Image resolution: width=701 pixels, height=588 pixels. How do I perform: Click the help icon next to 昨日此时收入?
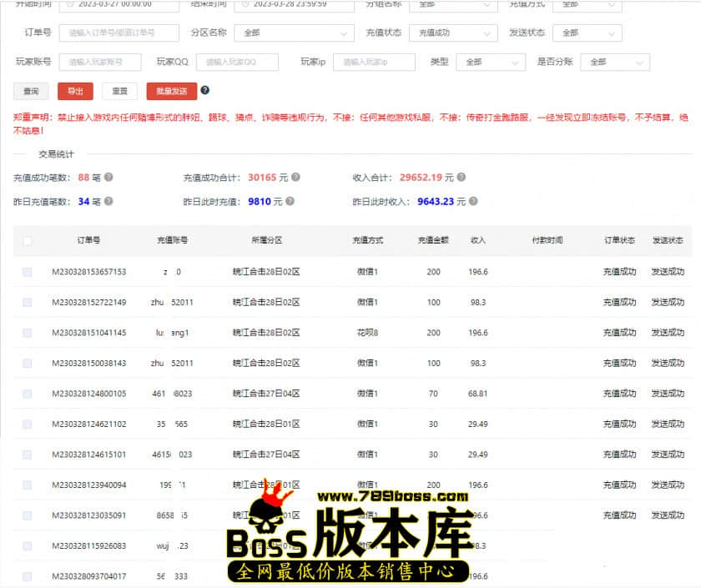click(473, 201)
